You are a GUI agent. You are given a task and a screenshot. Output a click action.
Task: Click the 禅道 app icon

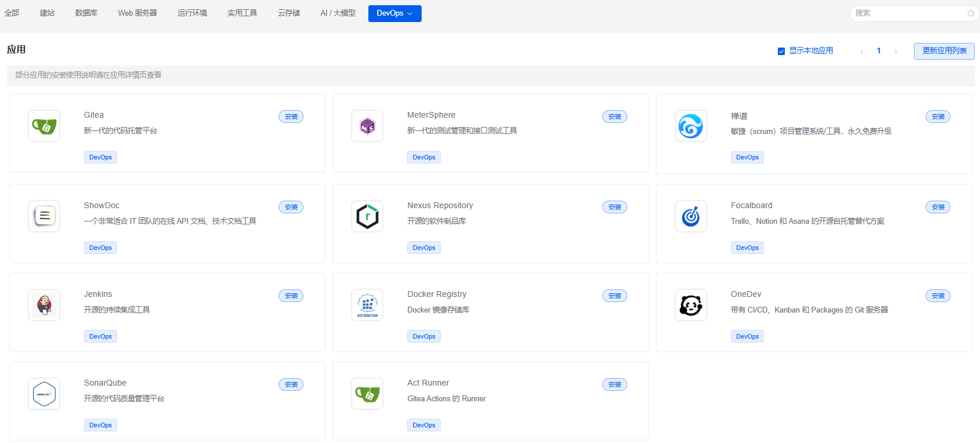click(x=691, y=126)
